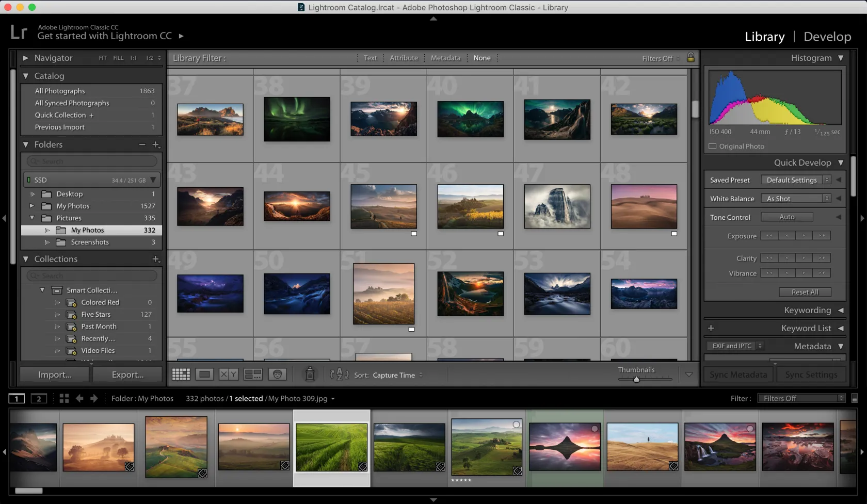This screenshot has width=867, height=504.
Task: Click the Thumbnails size slider
Action: tap(636, 379)
